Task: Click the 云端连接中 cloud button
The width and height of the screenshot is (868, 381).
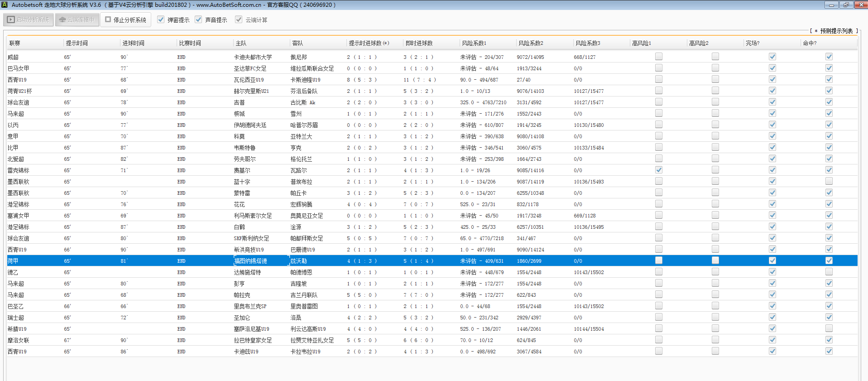Action: (x=77, y=20)
